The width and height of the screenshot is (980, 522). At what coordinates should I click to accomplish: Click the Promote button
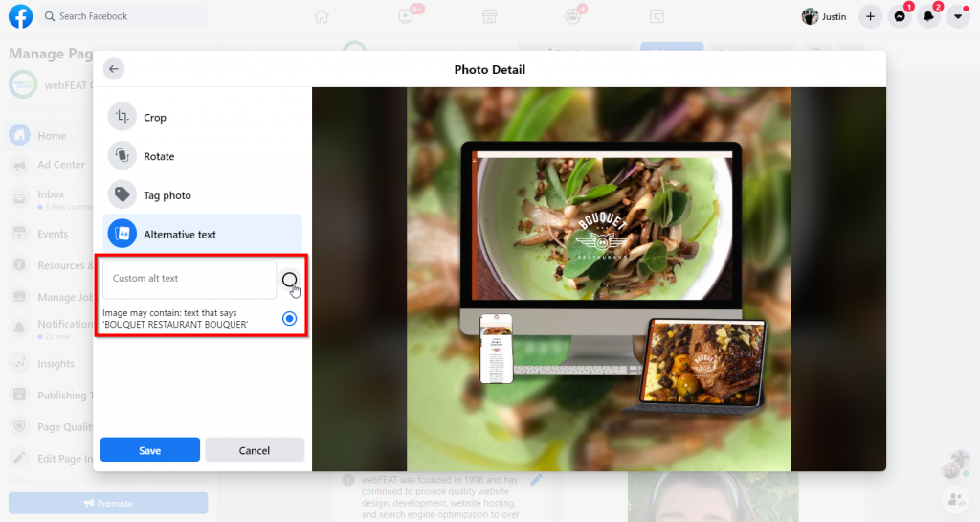(x=108, y=503)
